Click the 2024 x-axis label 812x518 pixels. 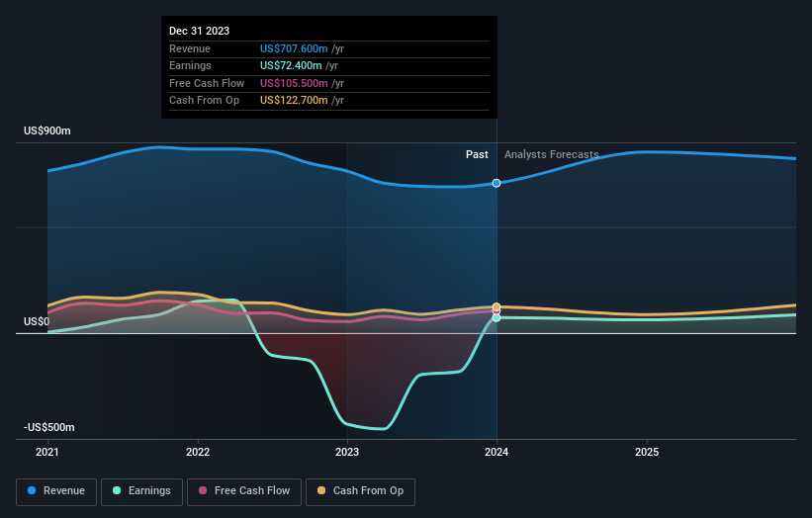(496, 452)
